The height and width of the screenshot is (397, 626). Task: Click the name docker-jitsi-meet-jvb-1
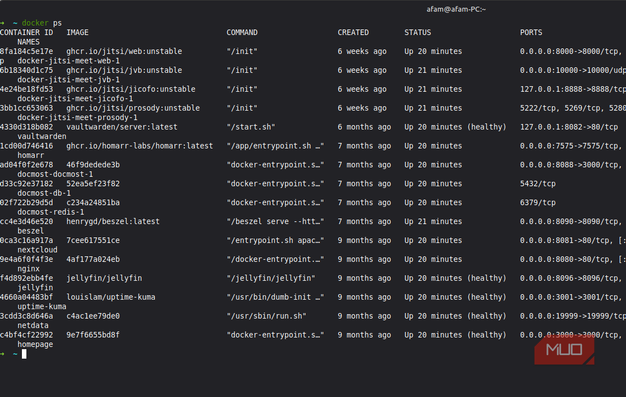(68, 79)
